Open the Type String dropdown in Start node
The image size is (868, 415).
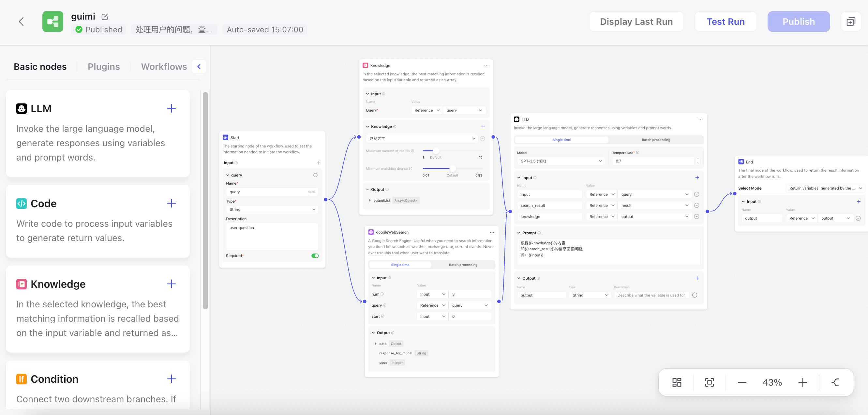[x=272, y=209]
